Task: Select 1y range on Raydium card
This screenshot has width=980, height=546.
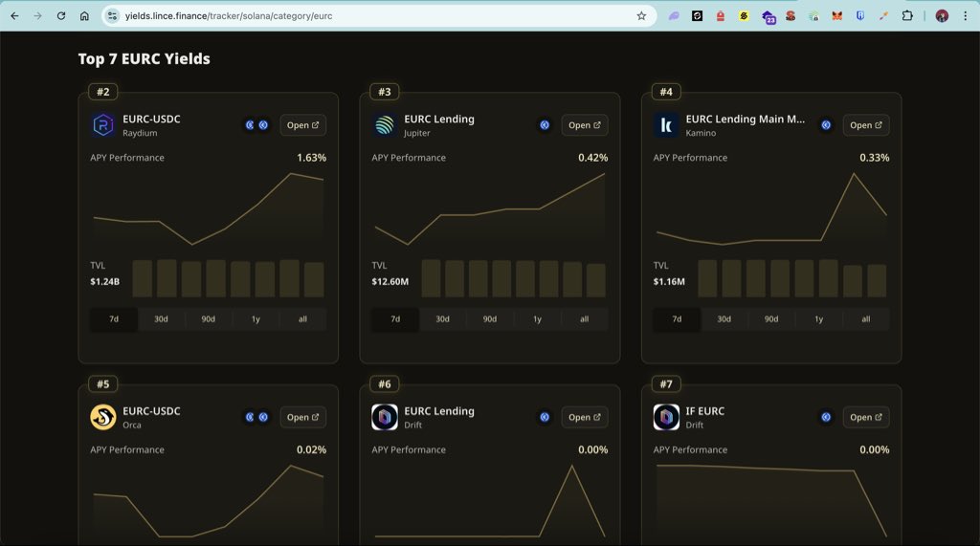Action: click(256, 319)
